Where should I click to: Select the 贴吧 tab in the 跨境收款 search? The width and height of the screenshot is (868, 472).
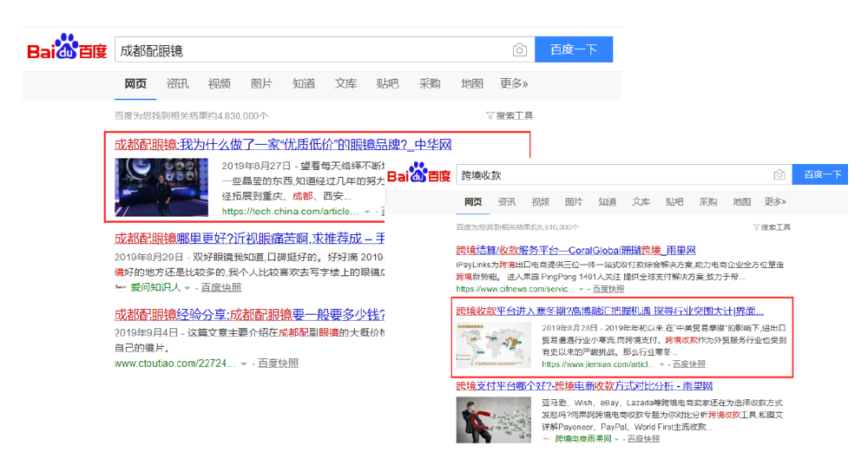(x=674, y=202)
